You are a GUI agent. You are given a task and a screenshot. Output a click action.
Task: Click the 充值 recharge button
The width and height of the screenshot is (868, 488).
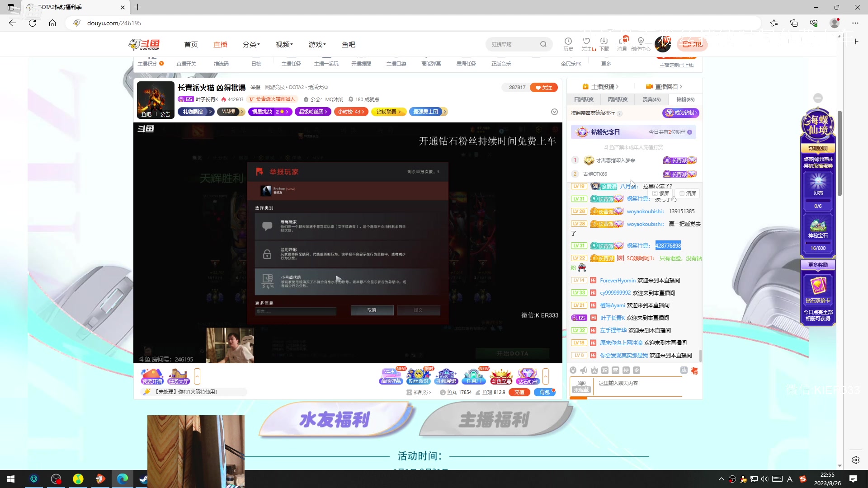[x=519, y=392]
